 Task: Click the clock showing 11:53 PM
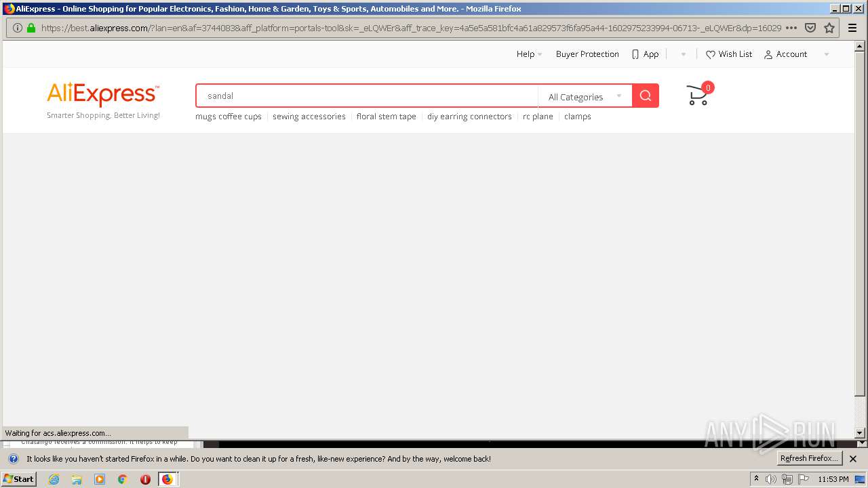click(833, 479)
